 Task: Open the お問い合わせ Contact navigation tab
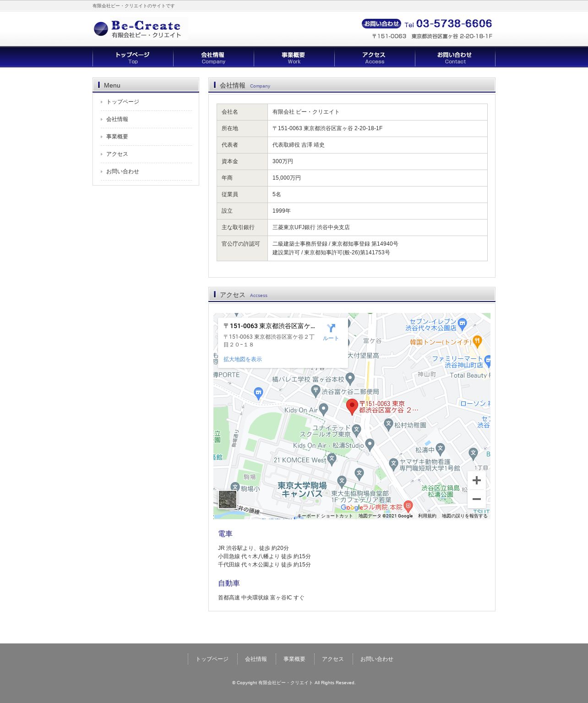(455, 58)
